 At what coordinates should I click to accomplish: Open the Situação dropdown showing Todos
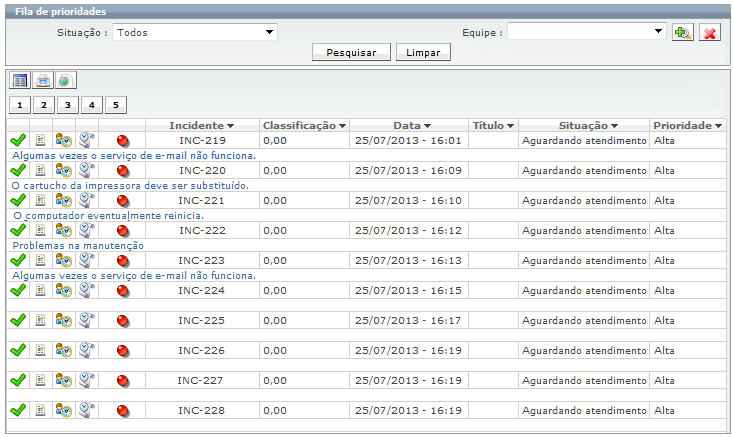tap(194, 32)
